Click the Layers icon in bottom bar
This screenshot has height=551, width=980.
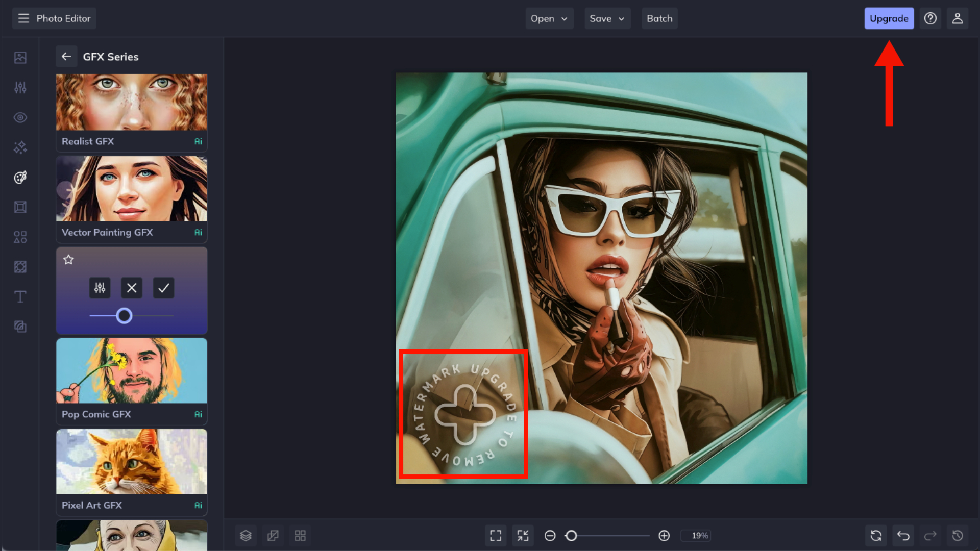tap(246, 536)
